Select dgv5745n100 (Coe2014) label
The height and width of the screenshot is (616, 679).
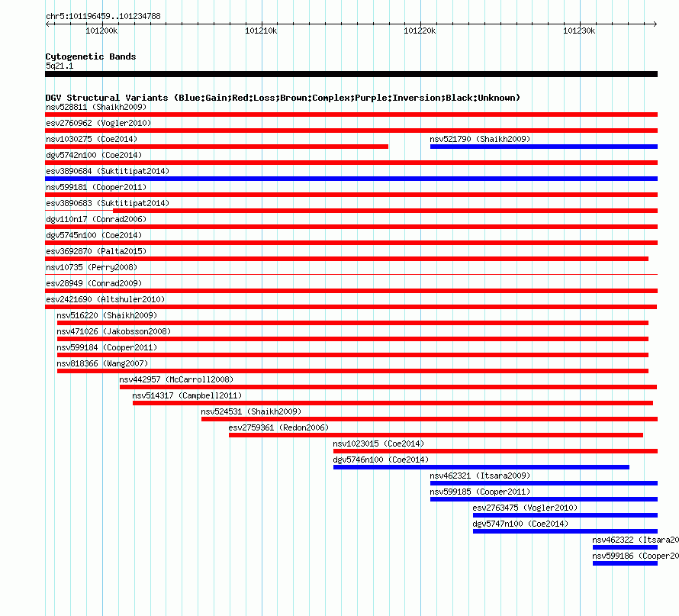94,235
